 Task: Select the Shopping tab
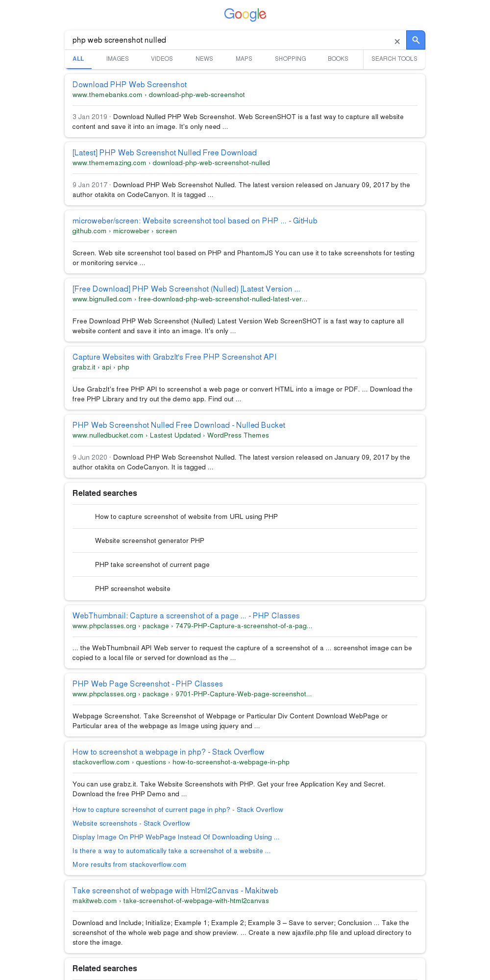pyautogui.click(x=291, y=59)
